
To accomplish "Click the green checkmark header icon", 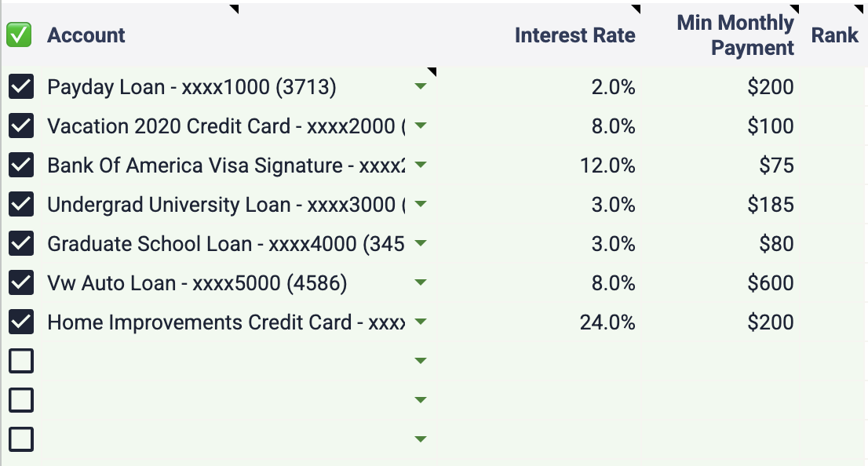I will click(x=19, y=35).
